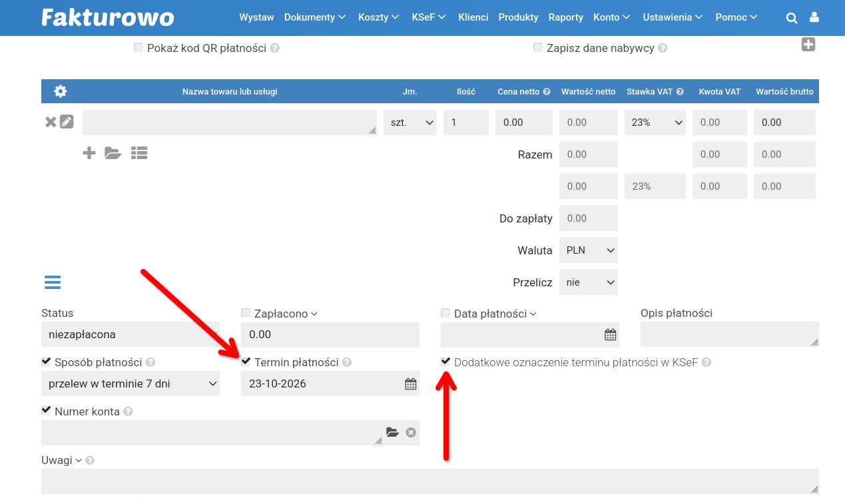Open the Waluta dropdown set to PLN
This screenshot has height=504, width=845.
pos(589,250)
